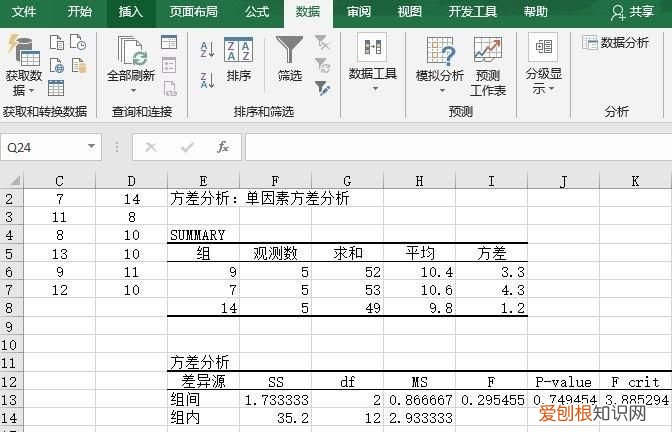
Task: Click the P-value header cell
Action: 563,381
